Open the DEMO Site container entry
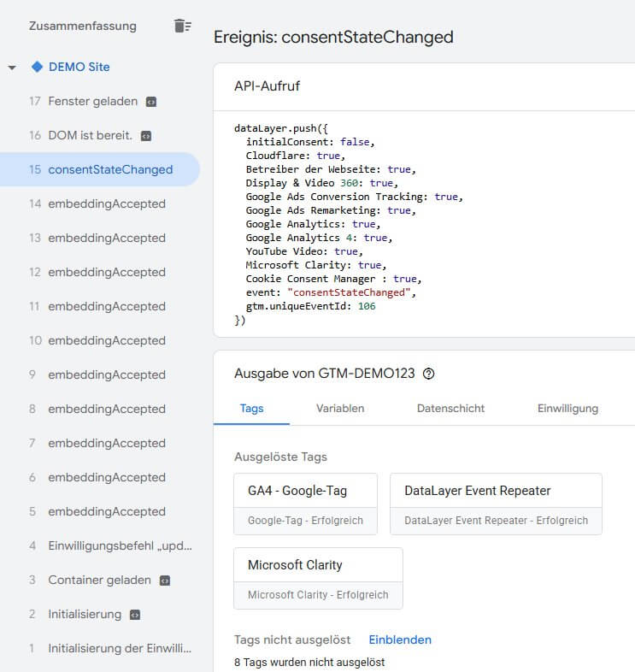The height and width of the screenshot is (672, 635). click(79, 67)
